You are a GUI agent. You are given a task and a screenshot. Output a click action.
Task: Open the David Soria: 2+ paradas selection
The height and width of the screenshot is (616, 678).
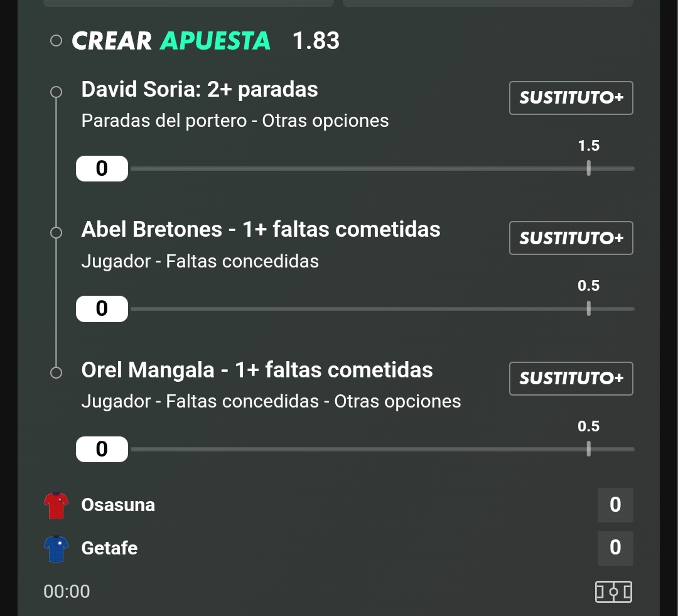click(200, 90)
